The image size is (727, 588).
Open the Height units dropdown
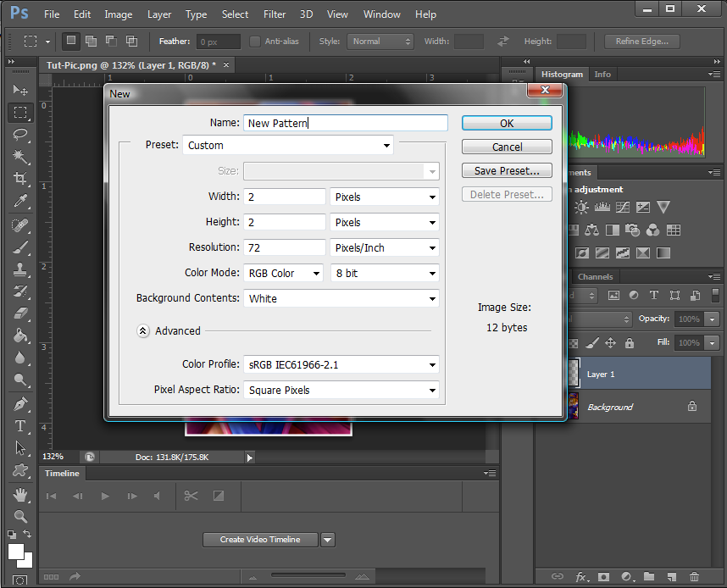(x=385, y=223)
